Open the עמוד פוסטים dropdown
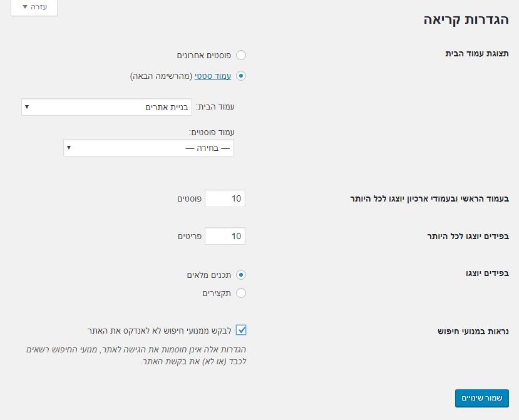The width and height of the screenshot is (519, 420). (x=148, y=148)
